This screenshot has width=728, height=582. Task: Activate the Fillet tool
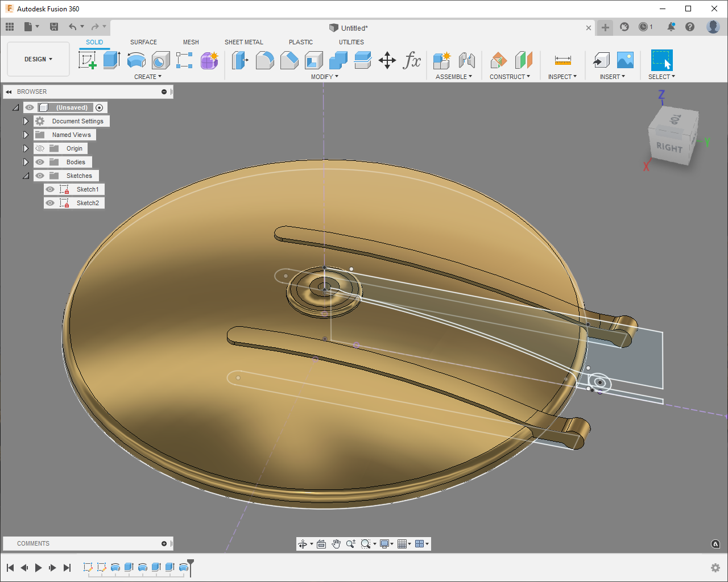[264, 60]
